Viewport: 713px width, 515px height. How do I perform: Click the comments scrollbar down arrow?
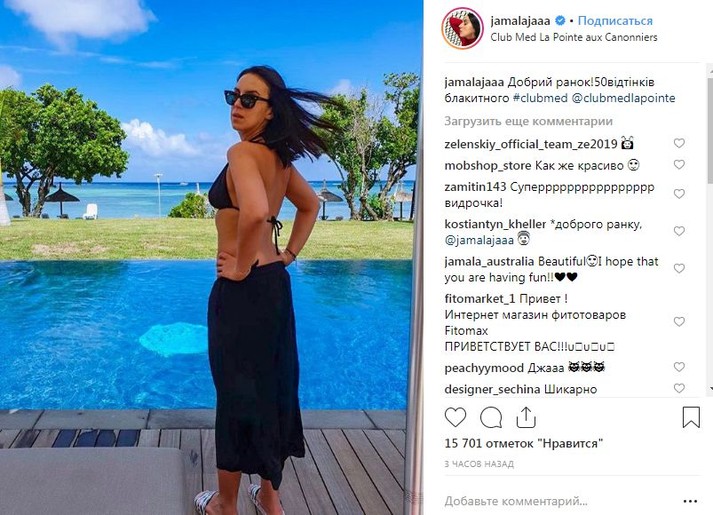coord(710,390)
